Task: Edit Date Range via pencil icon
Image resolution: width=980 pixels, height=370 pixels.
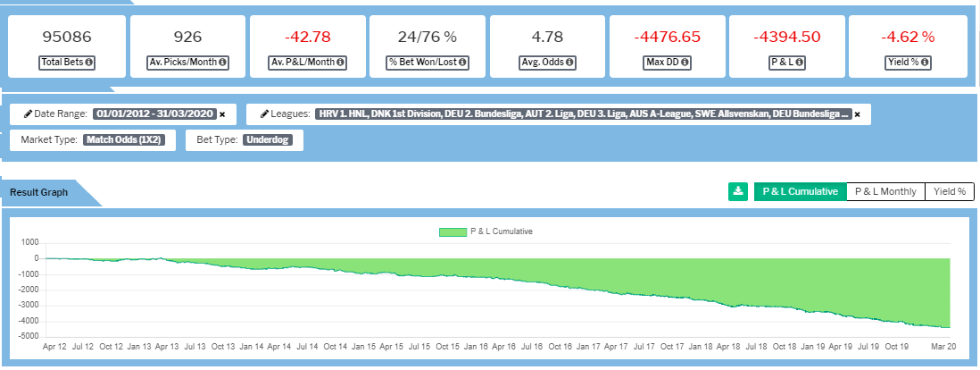Action: pyautogui.click(x=29, y=114)
